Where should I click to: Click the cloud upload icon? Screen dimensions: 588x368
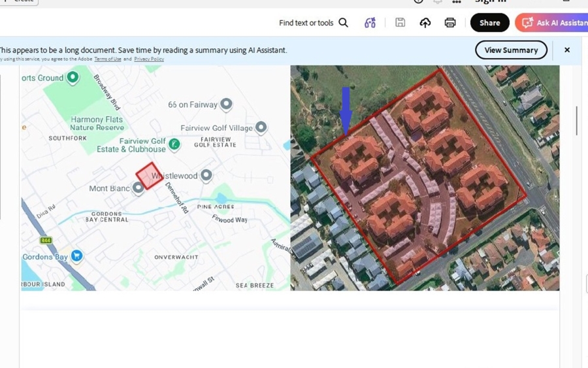(x=425, y=23)
